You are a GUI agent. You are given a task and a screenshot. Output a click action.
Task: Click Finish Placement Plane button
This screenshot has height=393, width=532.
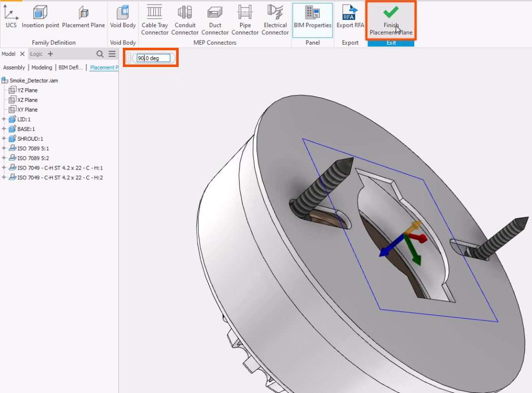(x=391, y=20)
